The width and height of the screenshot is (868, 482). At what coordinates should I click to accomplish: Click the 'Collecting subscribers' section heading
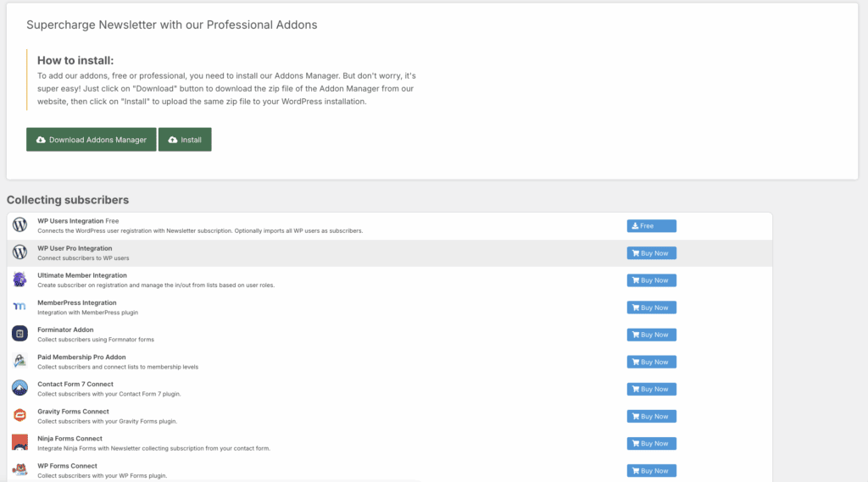(68, 200)
